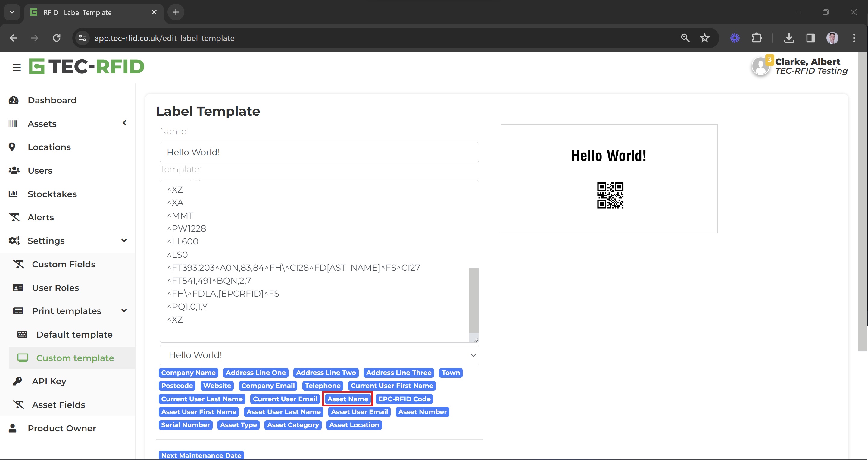Open the Default template menu item
868x460 pixels.
74,334
